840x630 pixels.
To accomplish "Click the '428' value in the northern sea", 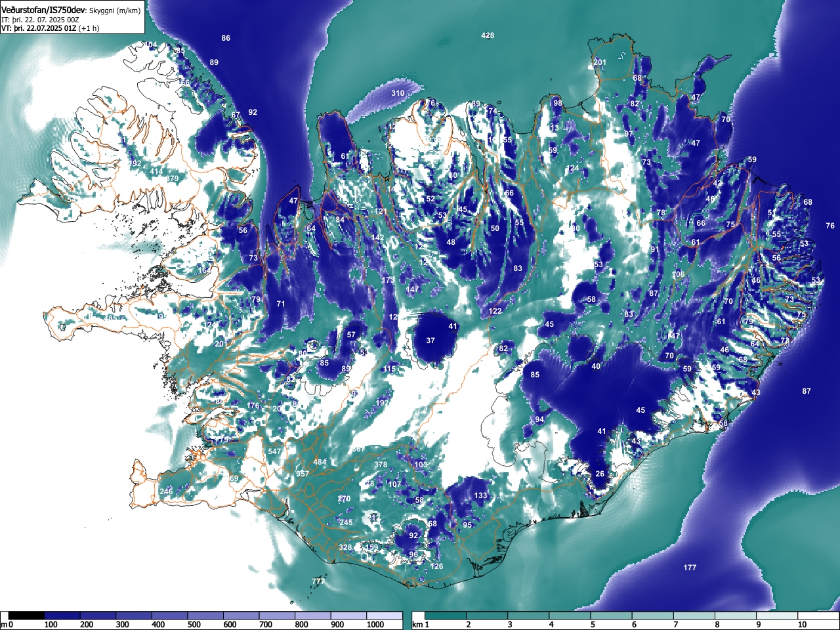I will pos(488,35).
